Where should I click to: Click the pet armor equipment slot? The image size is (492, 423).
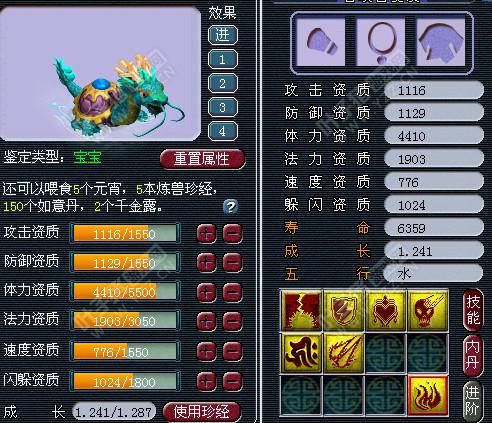point(441,42)
